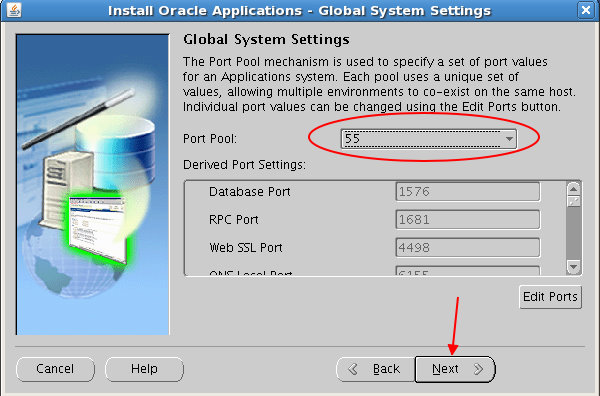Cancel the Oracle Applications install
Image resolution: width=600 pixels, height=396 pixels.
point(55,369)
